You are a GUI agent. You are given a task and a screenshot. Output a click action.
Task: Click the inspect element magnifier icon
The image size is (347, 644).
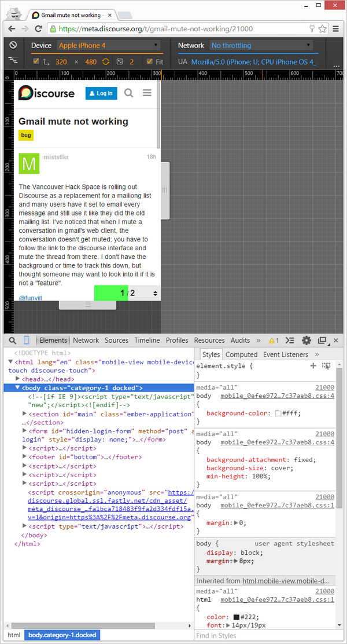(12, 341)
